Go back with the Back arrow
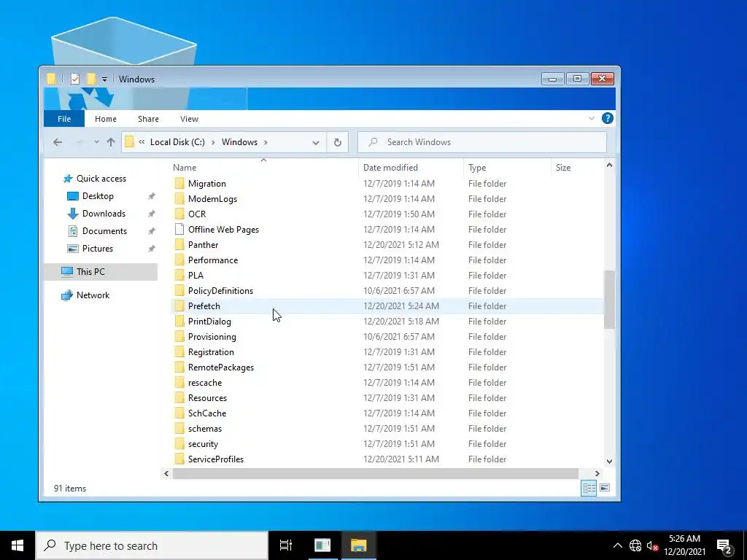747x560 pixels. (x=58, y=142)
